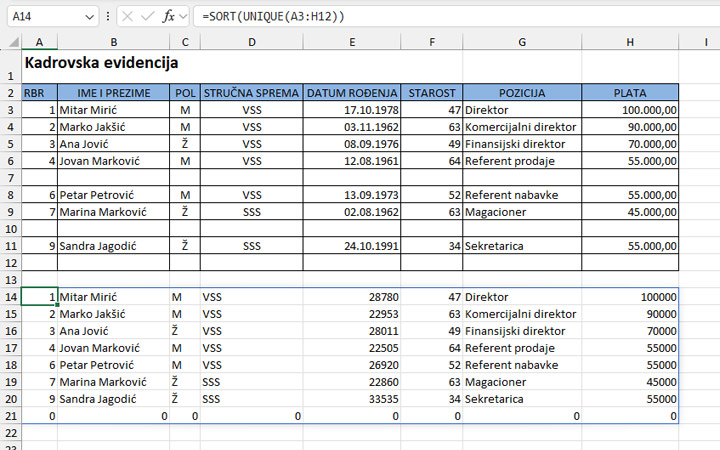Select row 2 header

10,92
